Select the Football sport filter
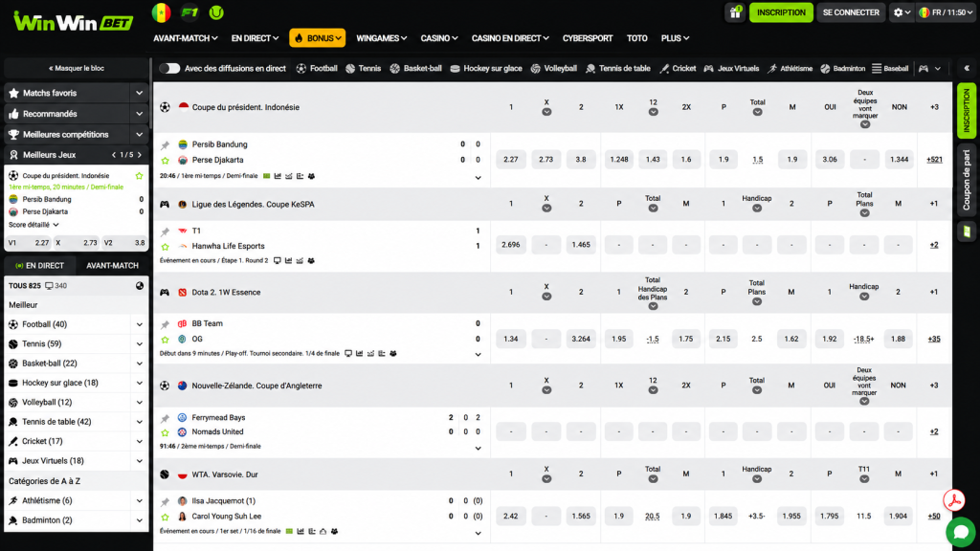The image size is (980, 551). [x=317, y=69]
